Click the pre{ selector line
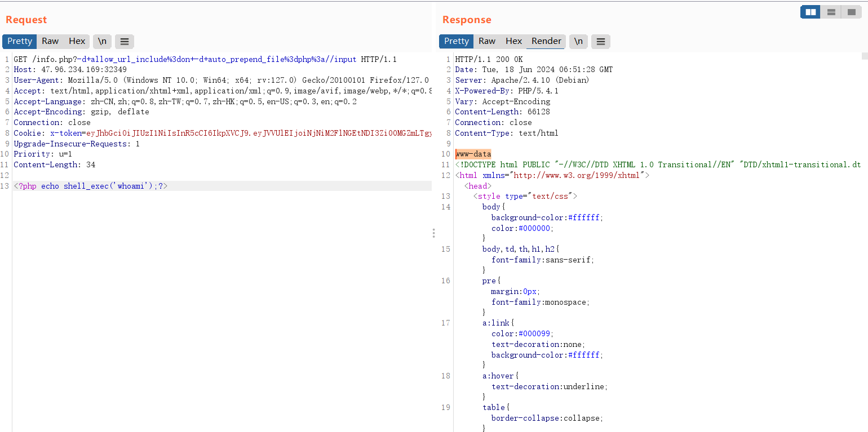Image resolution: width=868 pixels, height=432 pixels. (491, 281)
